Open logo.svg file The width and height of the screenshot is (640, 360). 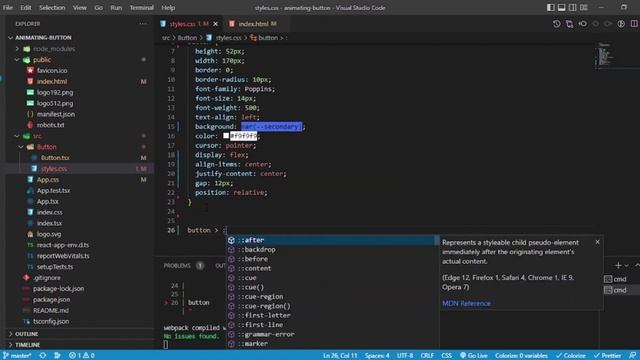pyautogui.click(x=49, y=234)
